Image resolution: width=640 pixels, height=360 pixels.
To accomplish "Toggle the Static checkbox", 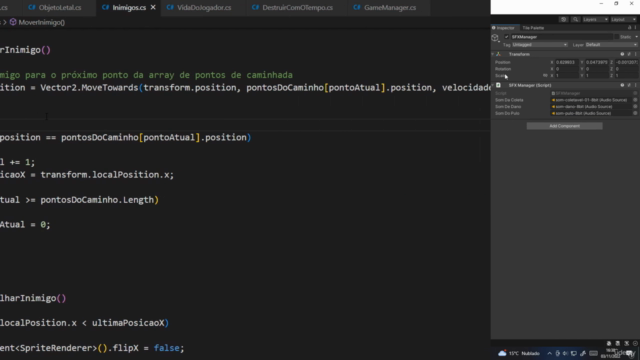I will [x=616, y=37].
